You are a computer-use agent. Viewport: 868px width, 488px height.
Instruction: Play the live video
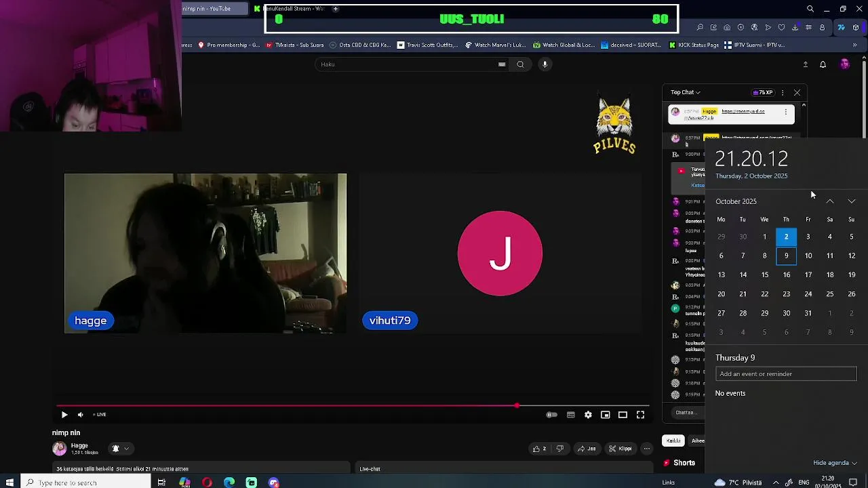[x=64, y=415]
